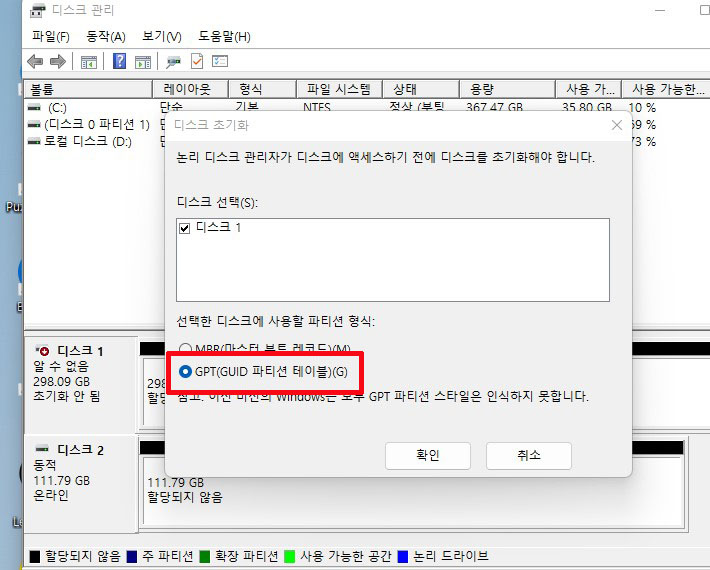Select the 111.79 GB unallocated partition block

(x=413, y=492)
